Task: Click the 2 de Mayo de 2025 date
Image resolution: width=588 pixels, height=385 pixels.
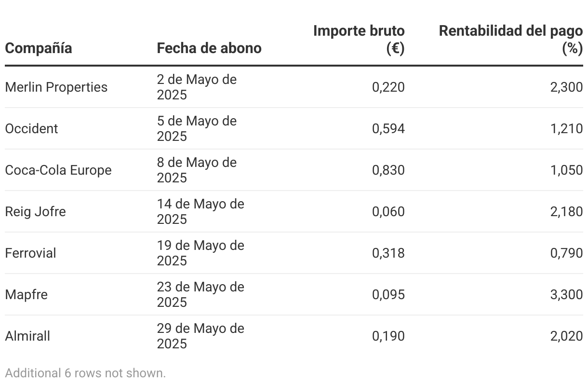Action: click(197, 87)
